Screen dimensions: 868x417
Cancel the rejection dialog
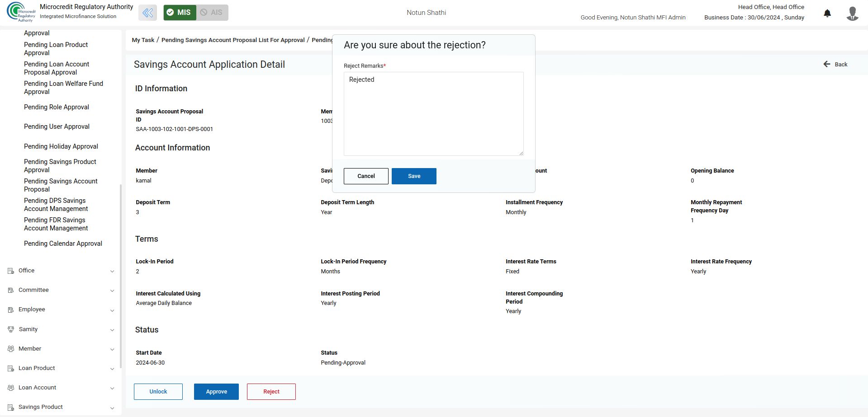click(366, 176)
